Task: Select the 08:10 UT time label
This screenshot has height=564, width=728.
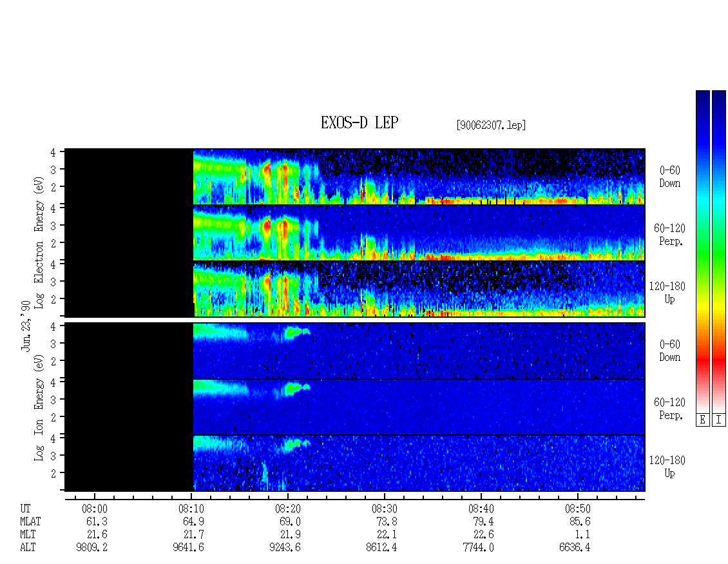Action: click(191, 509)
